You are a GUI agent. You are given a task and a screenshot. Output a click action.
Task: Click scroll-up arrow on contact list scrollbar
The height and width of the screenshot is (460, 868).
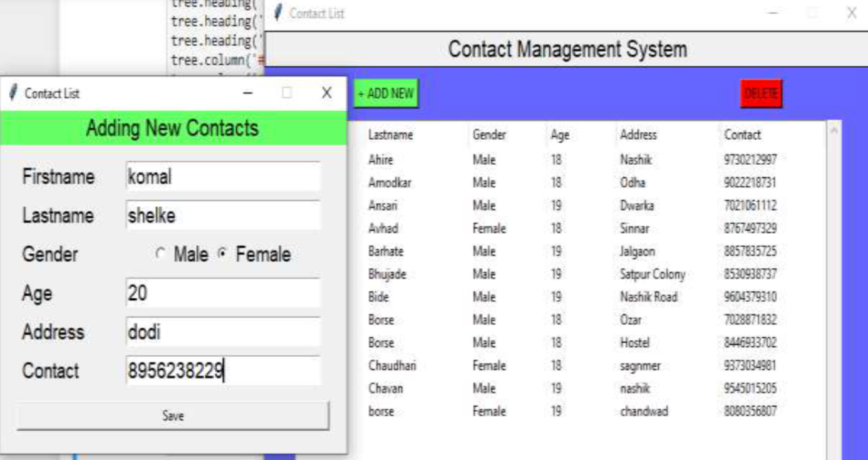point(834,128)
